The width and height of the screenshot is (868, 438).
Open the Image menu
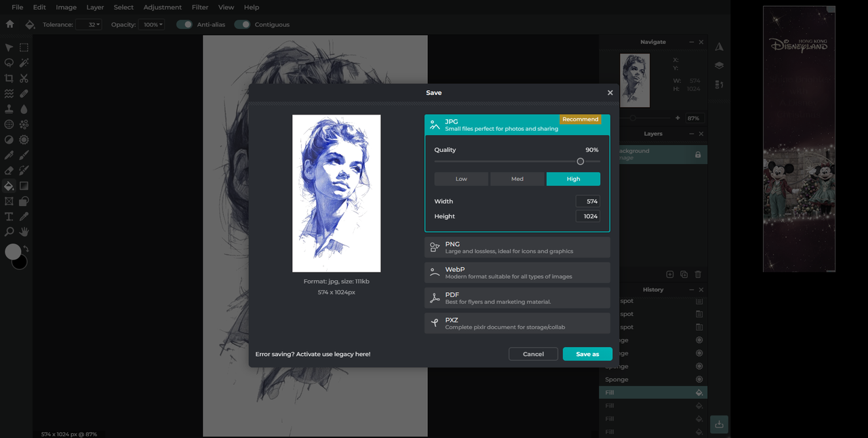[66, 7]
